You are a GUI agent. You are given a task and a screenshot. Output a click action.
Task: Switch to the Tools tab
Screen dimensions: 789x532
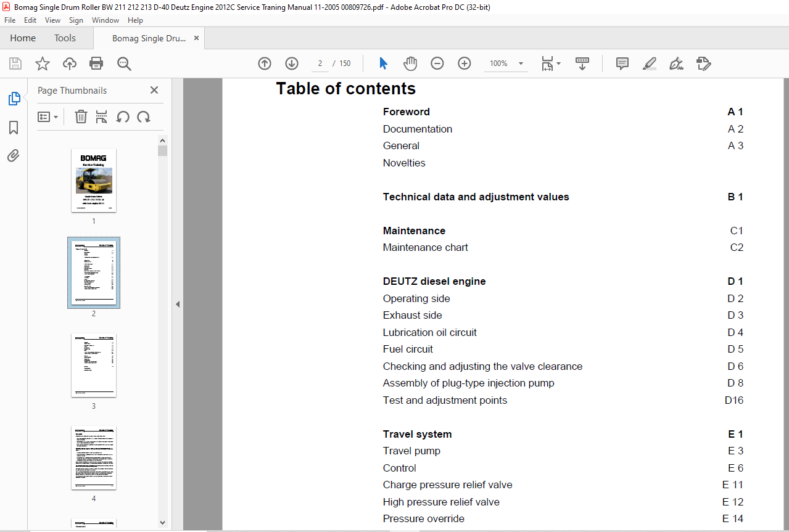[65, 38]
